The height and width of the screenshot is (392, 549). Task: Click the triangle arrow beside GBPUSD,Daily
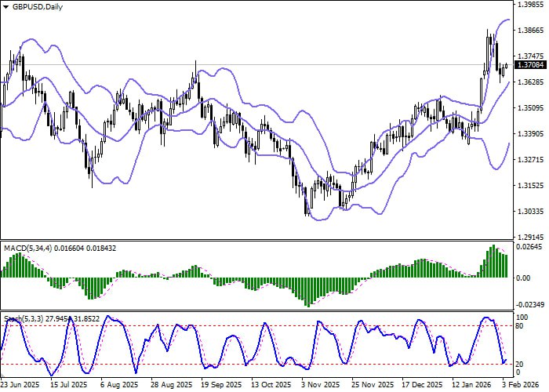point(7,6)
